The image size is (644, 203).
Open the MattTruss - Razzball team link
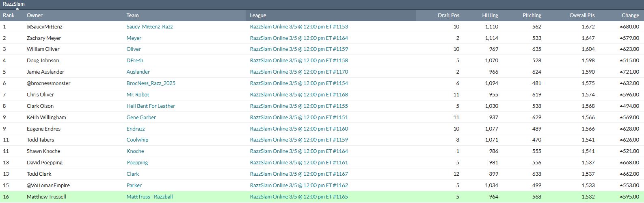[149, 196]
